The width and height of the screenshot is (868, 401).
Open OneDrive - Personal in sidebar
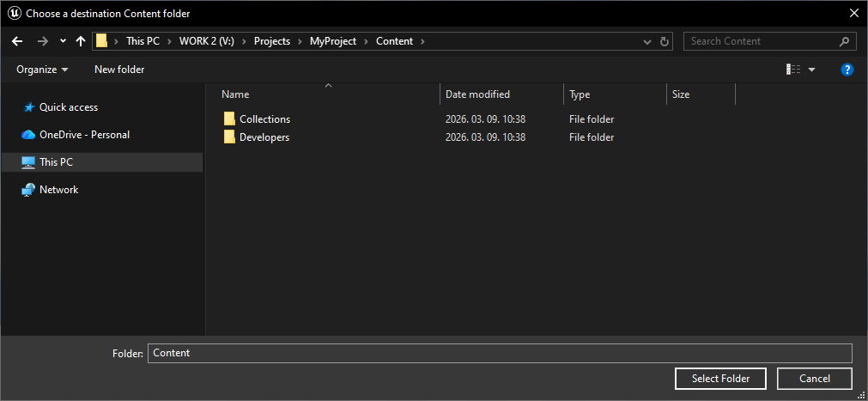point(84,135)
